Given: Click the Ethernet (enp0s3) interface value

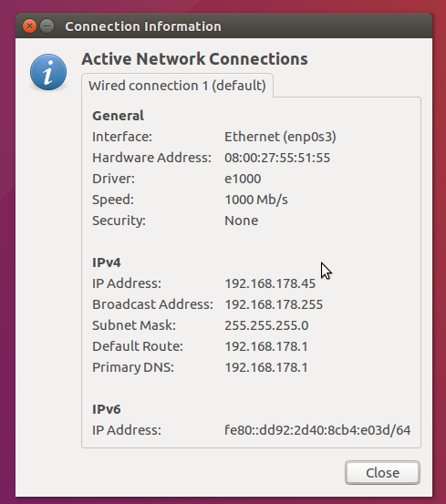Looking at the screenshot, I should pos(280,137).
